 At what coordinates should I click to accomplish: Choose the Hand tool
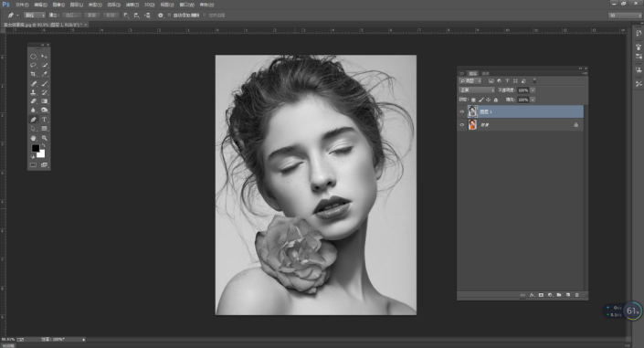pos(33,138)
